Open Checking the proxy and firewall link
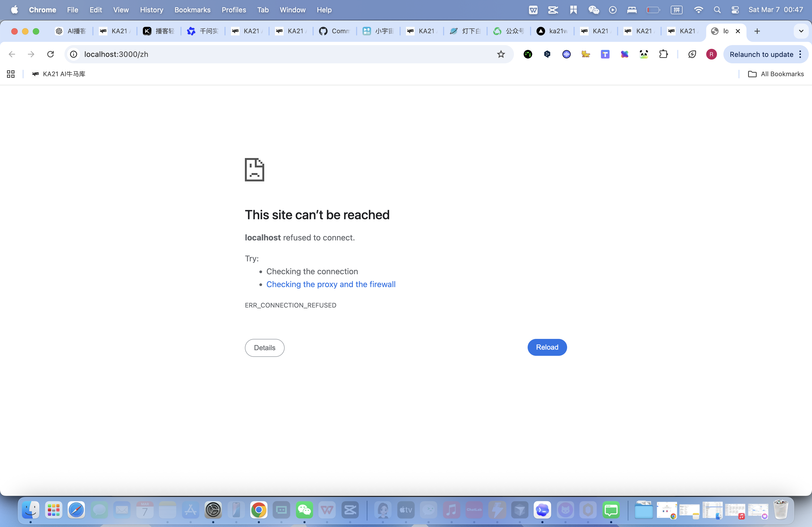812x527 pixels. pyautogui.click(x=331, y=284)
